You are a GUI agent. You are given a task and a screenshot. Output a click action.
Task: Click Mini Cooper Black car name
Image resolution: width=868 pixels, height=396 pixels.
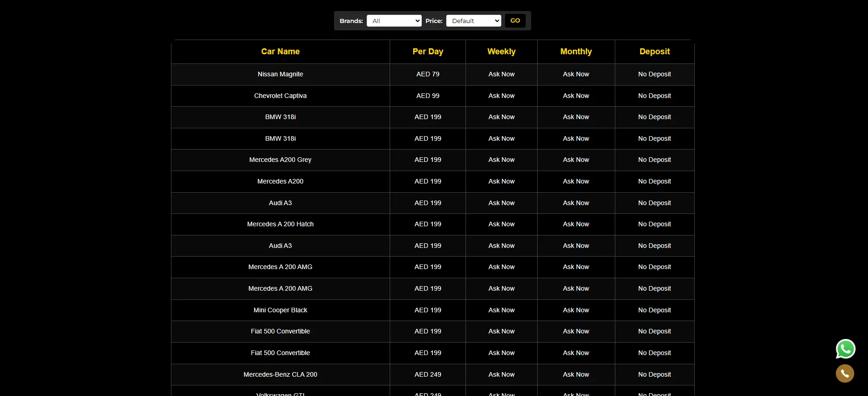pos(280,310)
